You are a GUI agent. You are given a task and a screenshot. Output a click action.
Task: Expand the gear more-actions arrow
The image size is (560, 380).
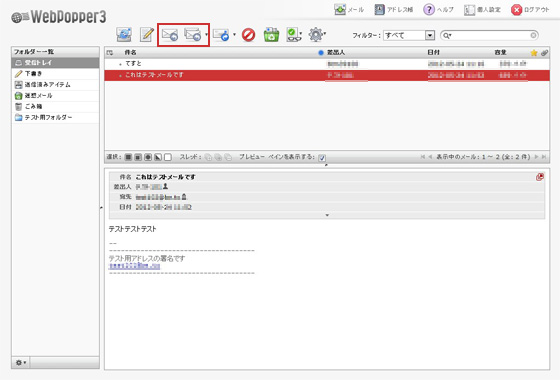[325, 33]
